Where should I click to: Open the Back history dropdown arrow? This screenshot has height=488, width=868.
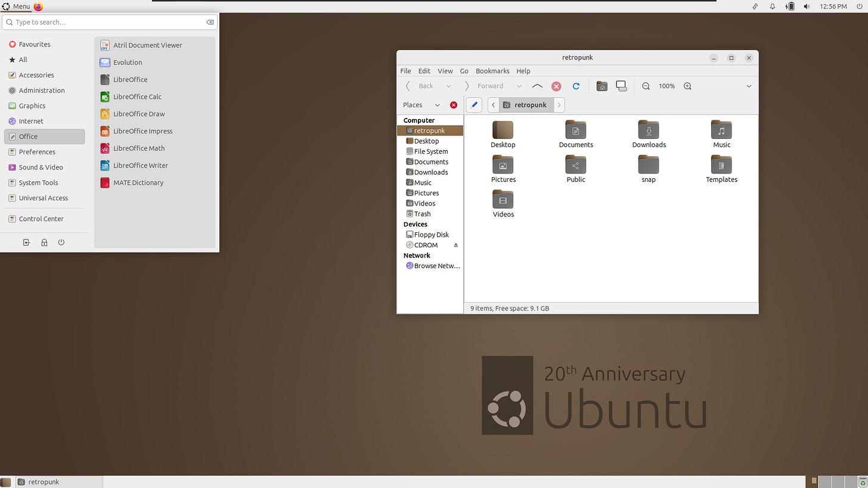point(448,86)
